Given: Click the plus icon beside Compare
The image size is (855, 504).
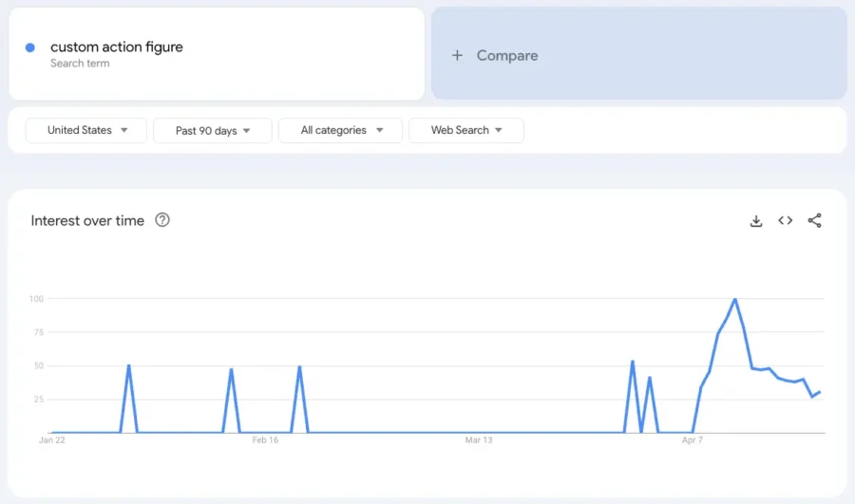Looking at the screenshot, I should point(457,55).
